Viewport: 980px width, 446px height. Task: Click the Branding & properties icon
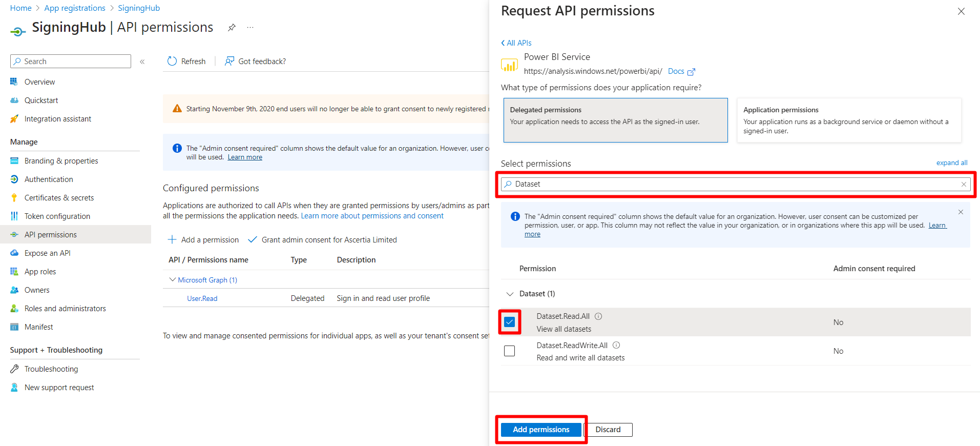pos(14,160)
